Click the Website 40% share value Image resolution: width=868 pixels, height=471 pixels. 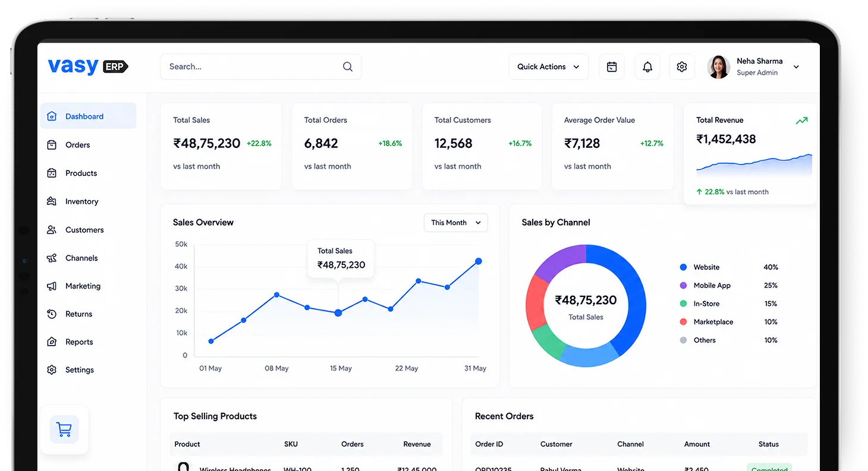771,267
